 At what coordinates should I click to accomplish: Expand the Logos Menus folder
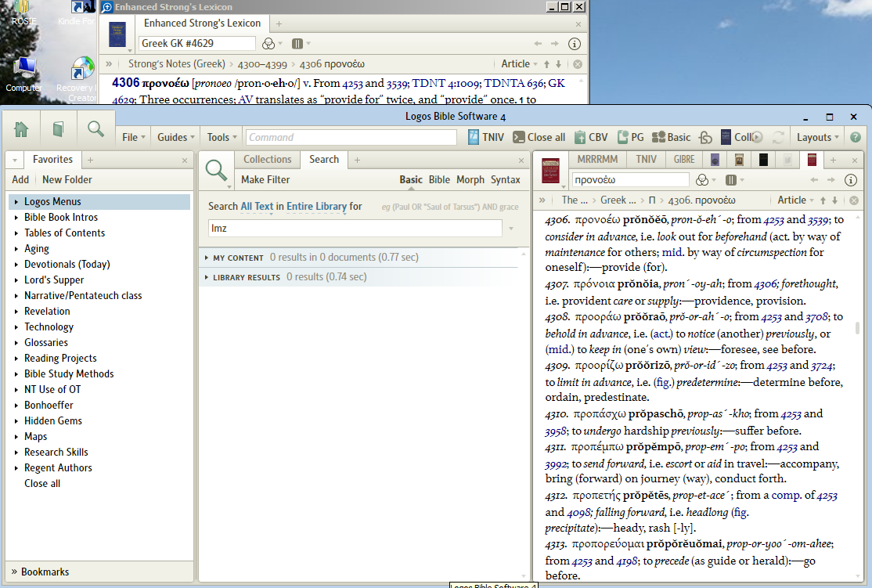(x=16, y=202)
